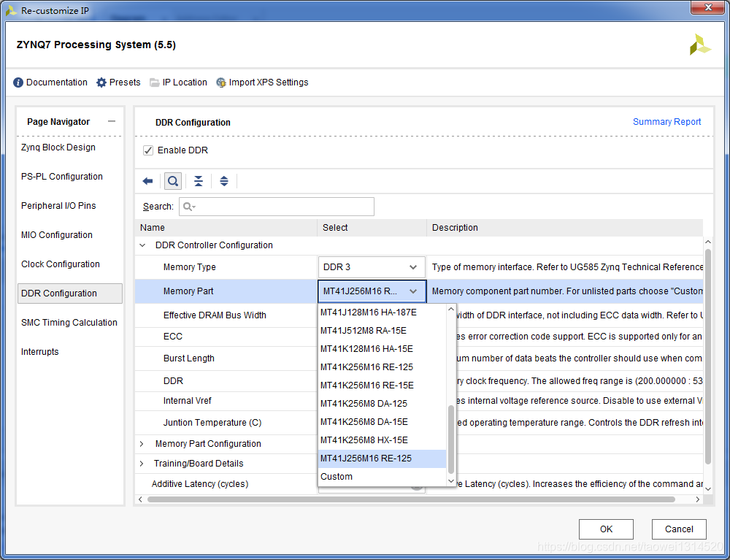Select Custom memory part option
The height and width of the screenshot is (560, 730).
pos(383,477)
